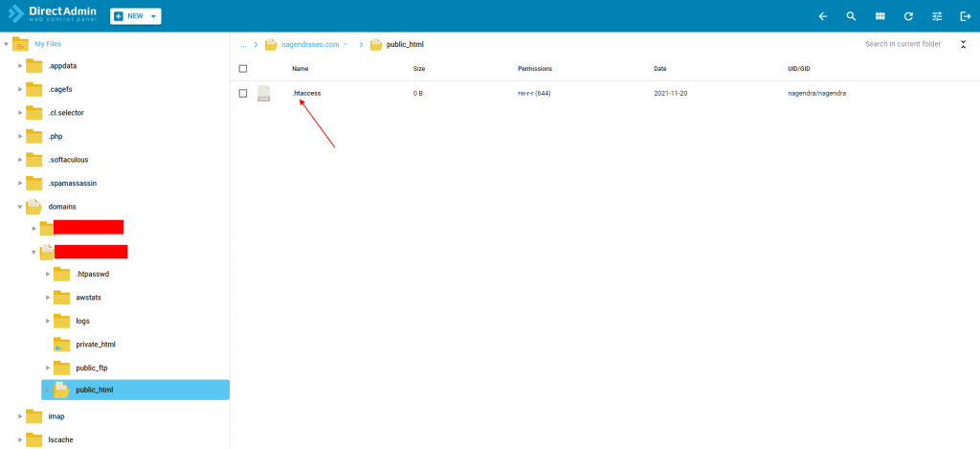The width and height of the screenshot is (980, 449).
Task: Select My Files root folder
Action: coord(48,44)
